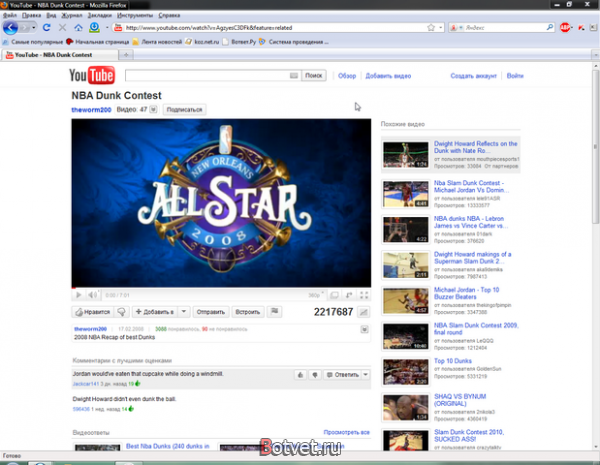Open the Правка menu
Screen dimensions: 600x465
[31, 15]
